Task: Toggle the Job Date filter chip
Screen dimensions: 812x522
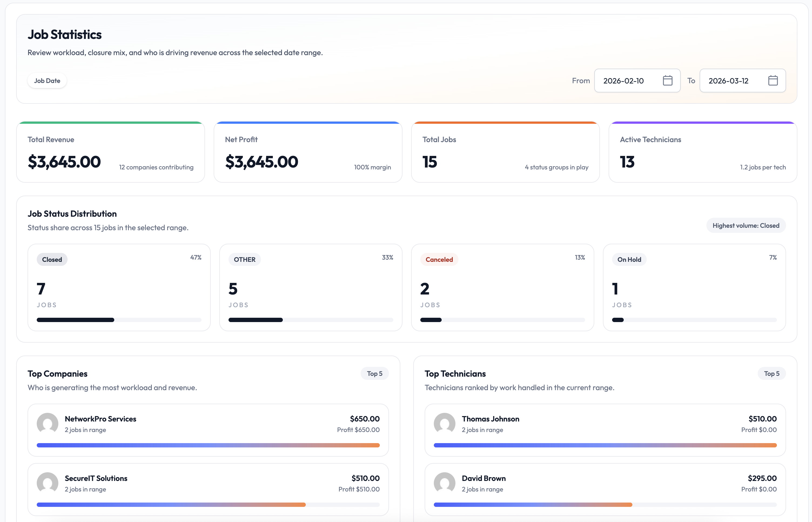Action: [47, 80]
